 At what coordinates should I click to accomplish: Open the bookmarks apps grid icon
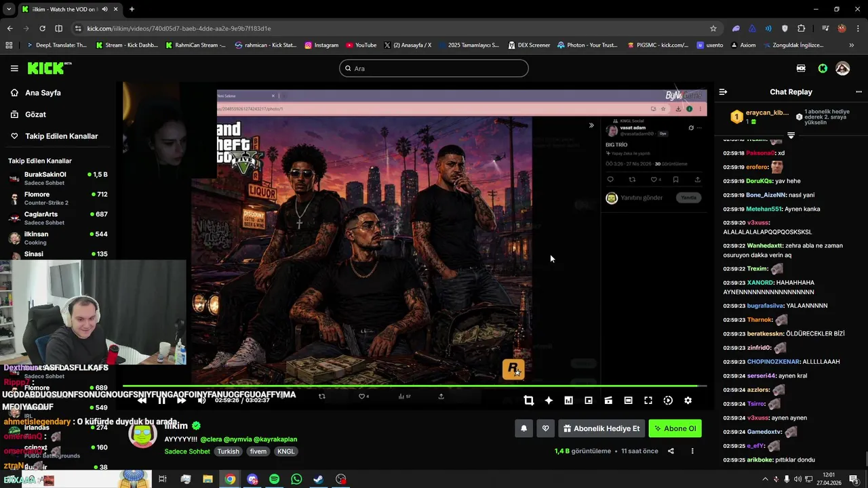(9, 45)
